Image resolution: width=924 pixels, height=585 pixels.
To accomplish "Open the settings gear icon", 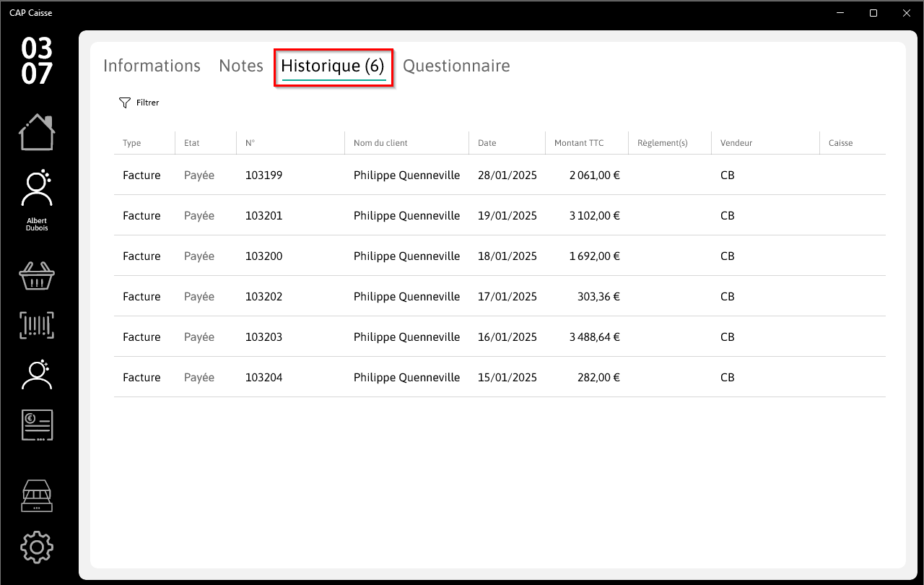I will [37, 547].
